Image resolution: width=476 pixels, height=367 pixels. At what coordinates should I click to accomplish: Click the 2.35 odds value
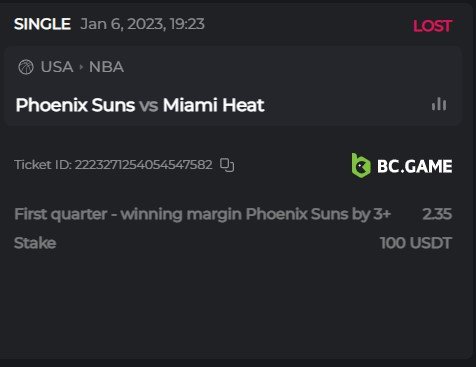(x=437, y=214)
